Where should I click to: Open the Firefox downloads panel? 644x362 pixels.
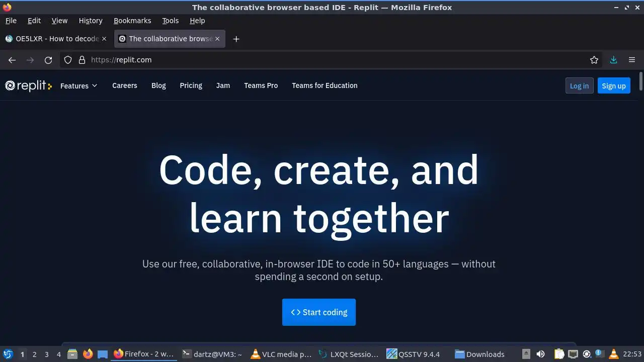tap(614, 60)
